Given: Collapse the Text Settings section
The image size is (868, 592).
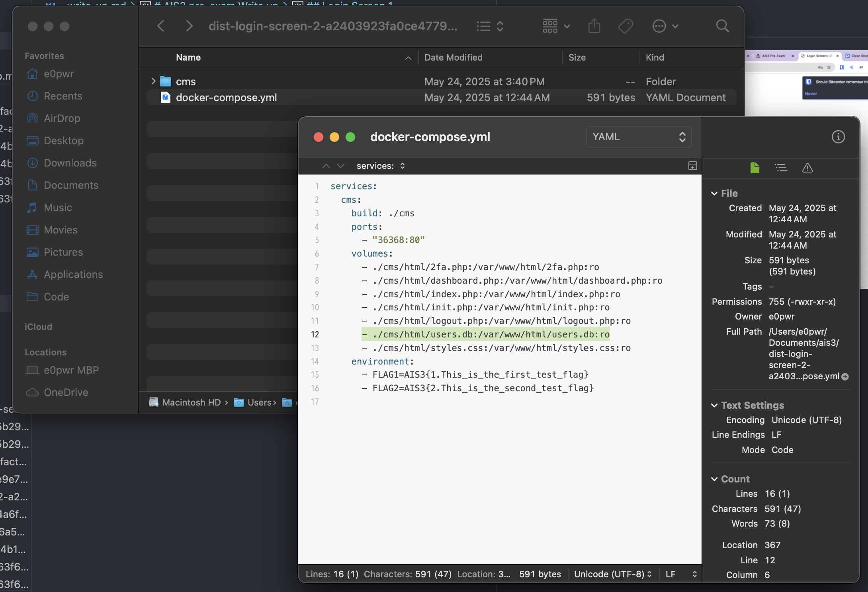Looking at the screenshot, I should 714,406.
